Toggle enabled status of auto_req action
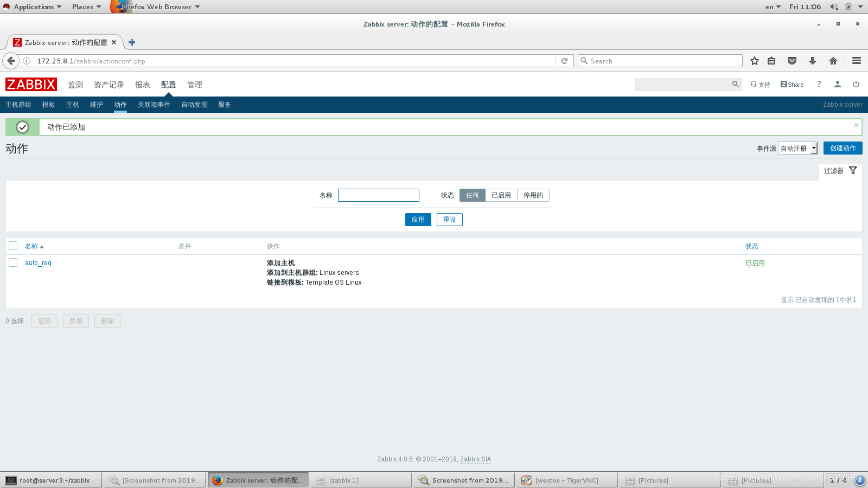Screen dimensions: 868x488 [755, 263]
